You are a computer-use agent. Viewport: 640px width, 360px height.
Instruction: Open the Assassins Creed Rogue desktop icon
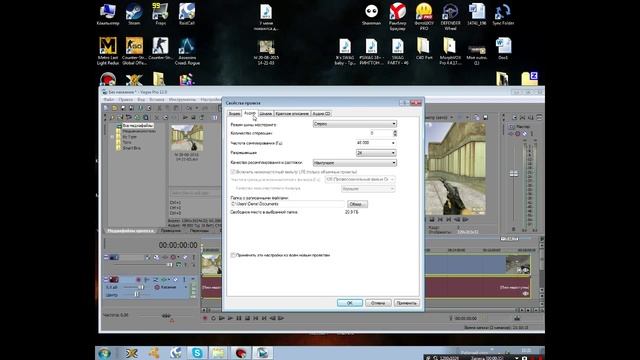[187, 51]
